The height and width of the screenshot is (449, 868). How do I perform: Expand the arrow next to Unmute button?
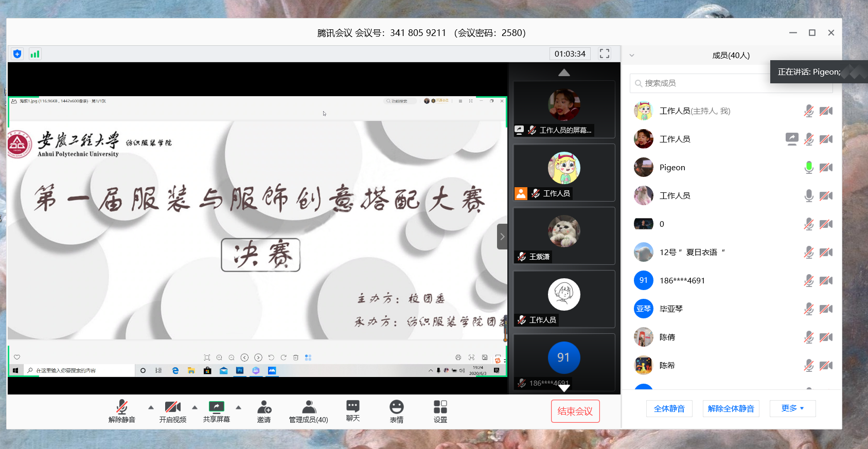tap(151, 407)
